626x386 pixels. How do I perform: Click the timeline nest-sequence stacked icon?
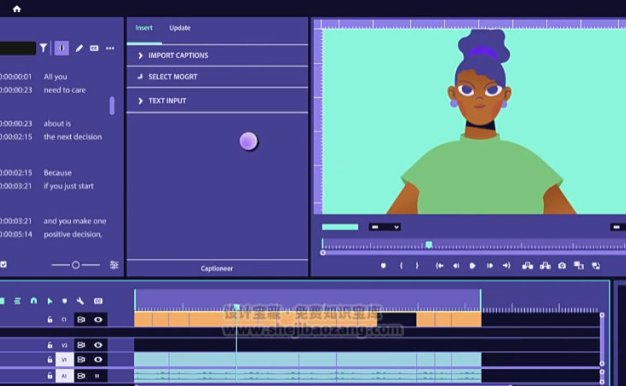[17, 301]
